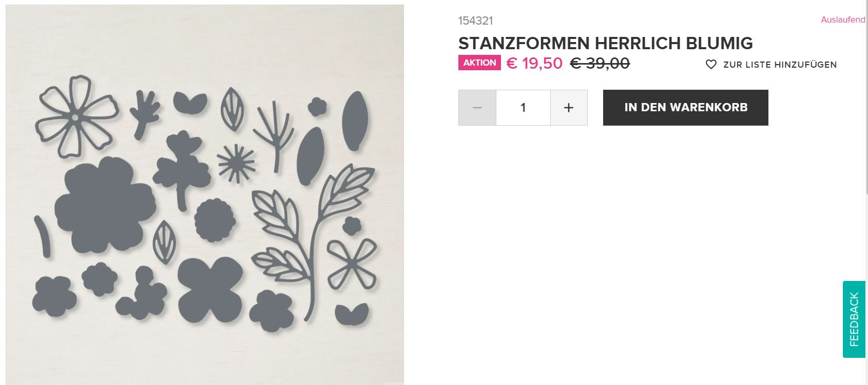
Task: Click the pink Auslaufend label
Action: pyautogui.click(x=843, y=19)
